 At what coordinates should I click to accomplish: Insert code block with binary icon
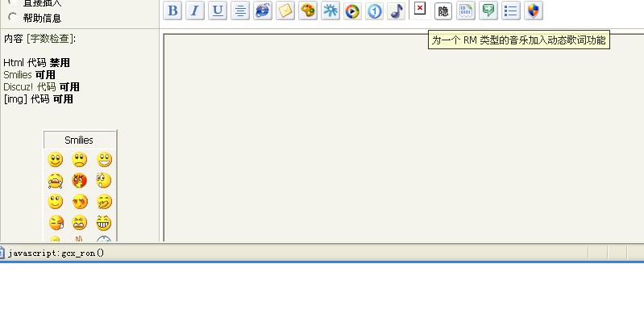pos(466,10)
